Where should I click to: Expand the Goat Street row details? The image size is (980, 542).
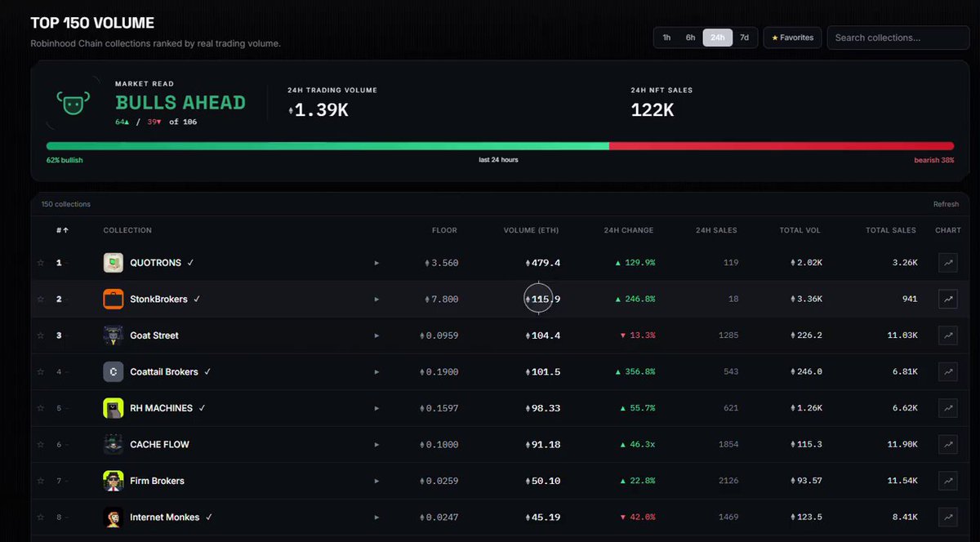coord(376,335)
